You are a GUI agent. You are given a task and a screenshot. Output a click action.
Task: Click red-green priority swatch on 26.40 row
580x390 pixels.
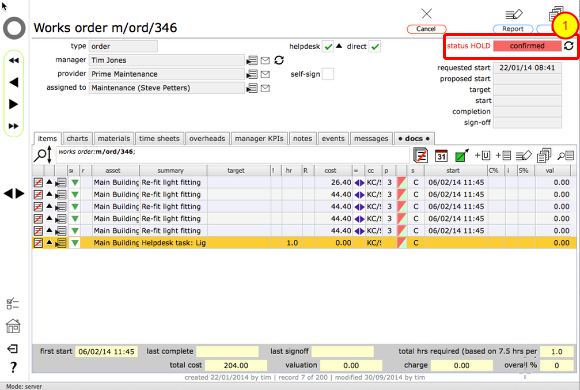coord(402,182)
